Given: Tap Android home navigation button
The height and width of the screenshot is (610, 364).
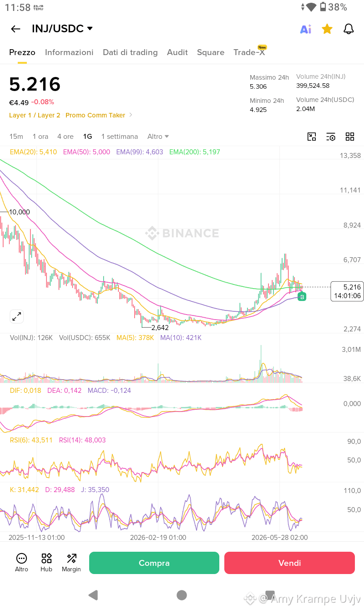Looking at the screenshot, I should tap(182, 595).
